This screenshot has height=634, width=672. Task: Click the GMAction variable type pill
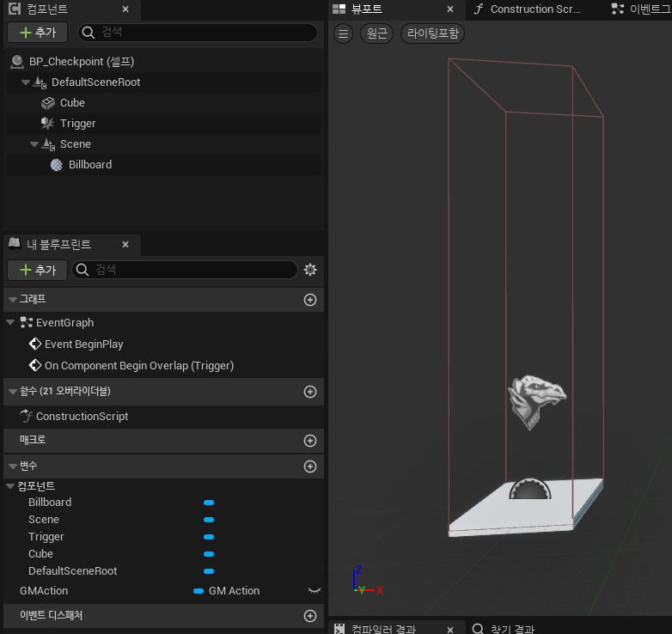(x=199, y=591)
